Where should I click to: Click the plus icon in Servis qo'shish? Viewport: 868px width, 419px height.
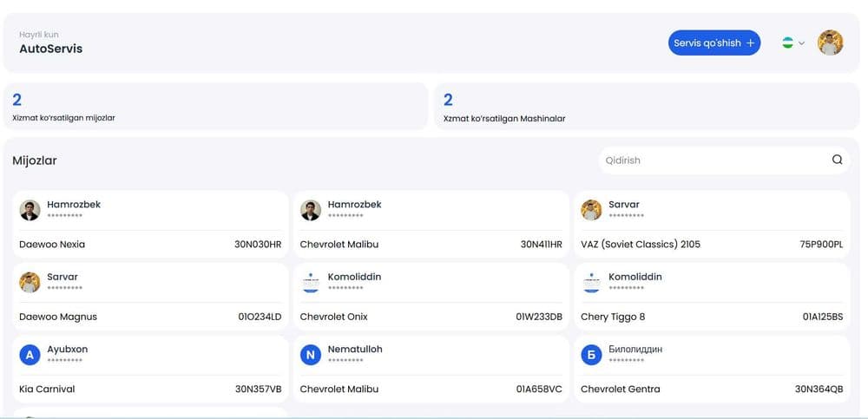(x=750, y=43)
